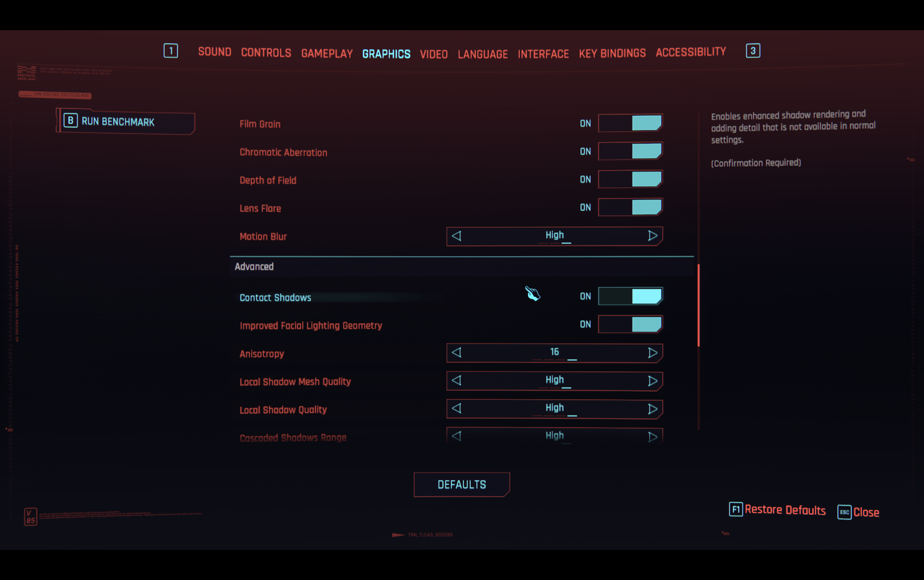Open Interface settings tab
Image resolution: width=924 pixels, height=580 pixels.
coord(543,54)
